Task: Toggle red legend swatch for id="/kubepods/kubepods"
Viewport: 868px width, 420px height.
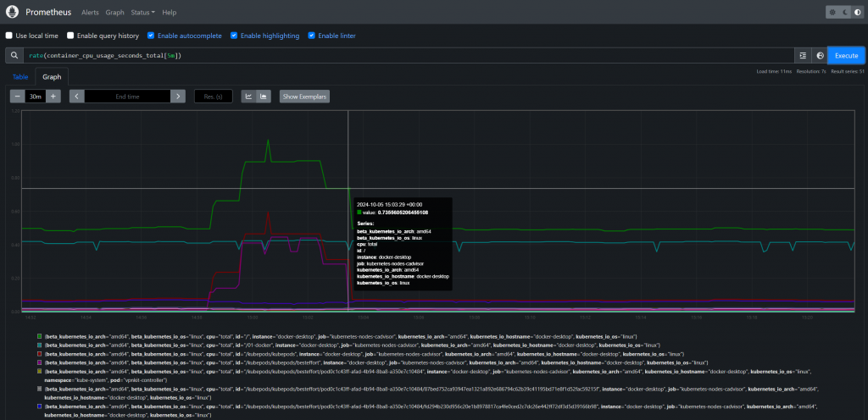Action: [39, 354]
